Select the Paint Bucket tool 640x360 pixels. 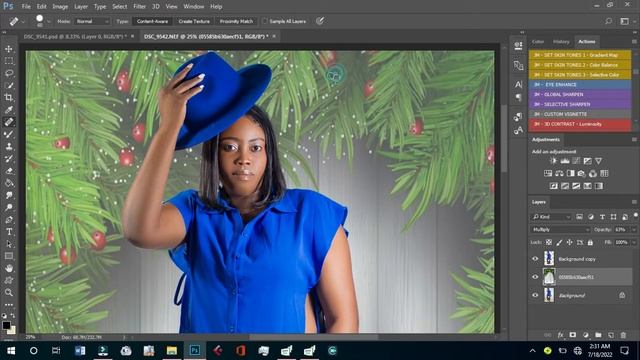click(9, 183)
